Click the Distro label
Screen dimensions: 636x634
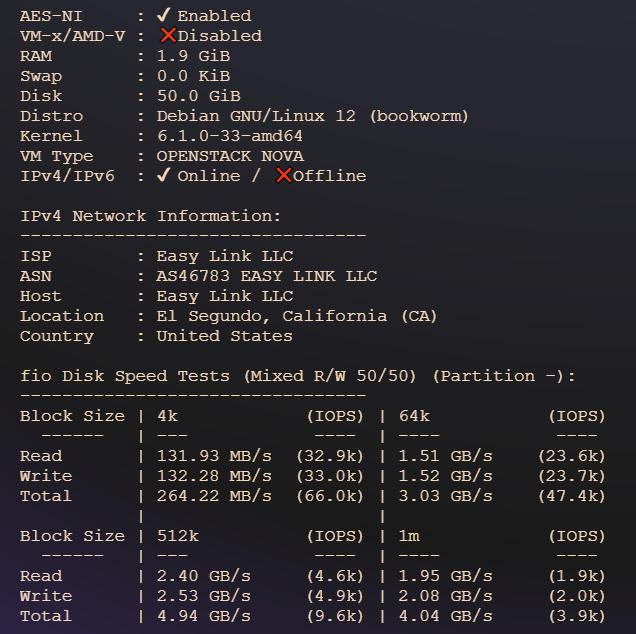point(52,116)
